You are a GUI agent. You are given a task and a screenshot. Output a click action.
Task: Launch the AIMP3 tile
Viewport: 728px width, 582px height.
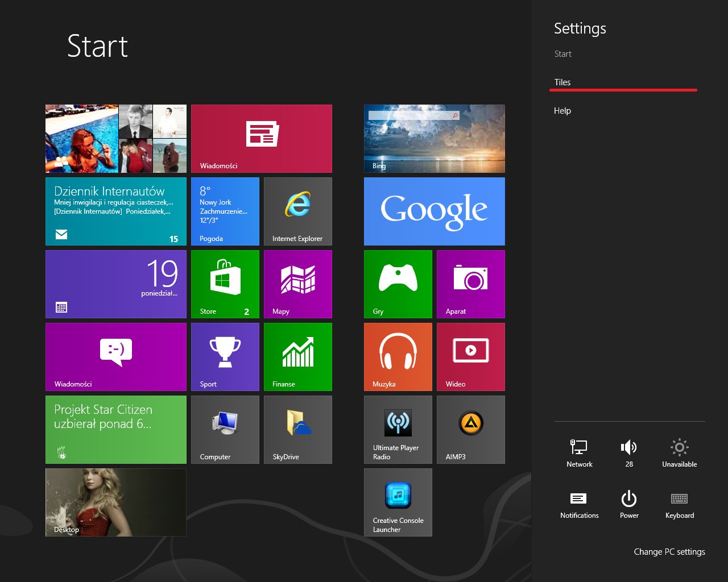tap(471, 430)
